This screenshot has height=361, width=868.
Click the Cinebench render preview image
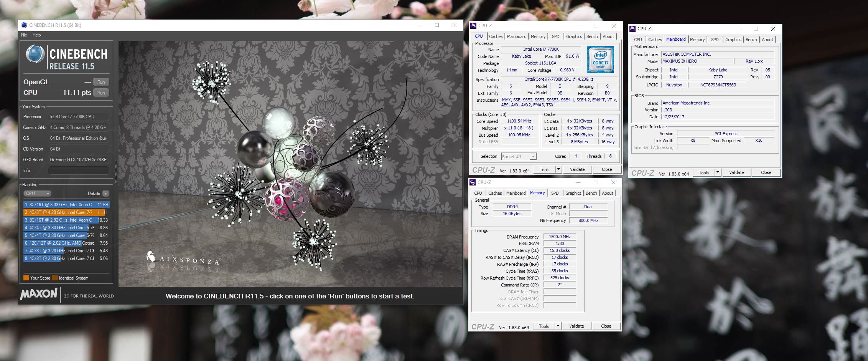[290, 164]
